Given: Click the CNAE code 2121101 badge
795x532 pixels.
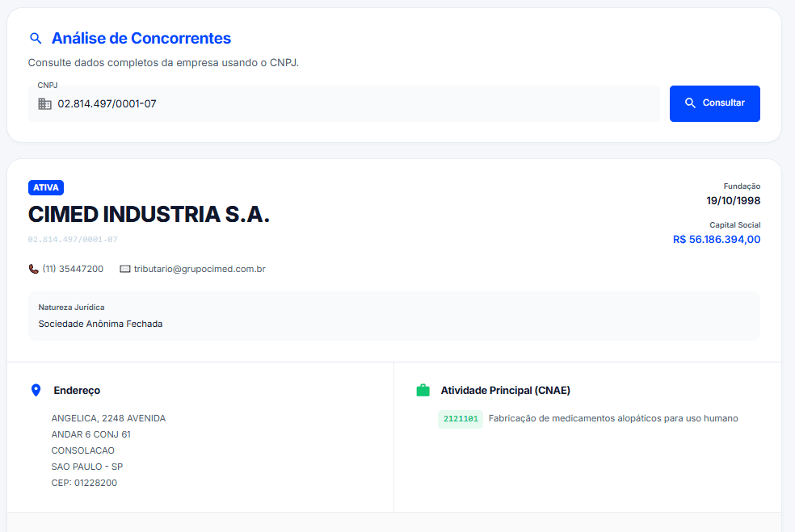Looking at the screenshot, I should point(461,419).
